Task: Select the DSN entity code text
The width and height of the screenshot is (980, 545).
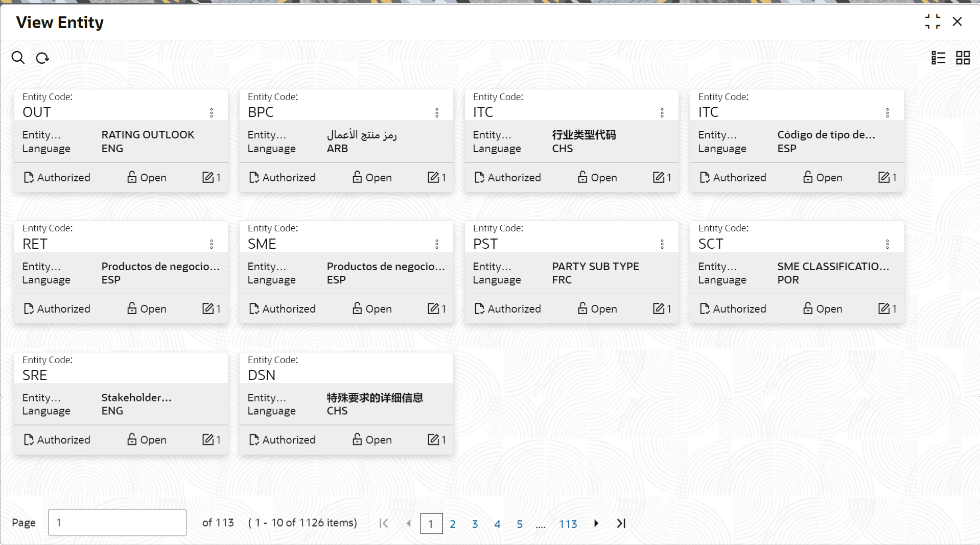Action: (x=262, y=375)
